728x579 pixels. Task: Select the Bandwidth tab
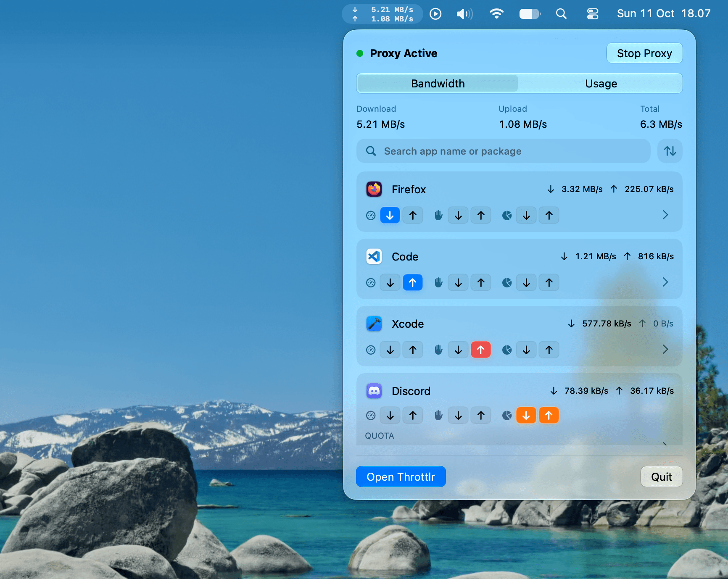click(438, 84)
